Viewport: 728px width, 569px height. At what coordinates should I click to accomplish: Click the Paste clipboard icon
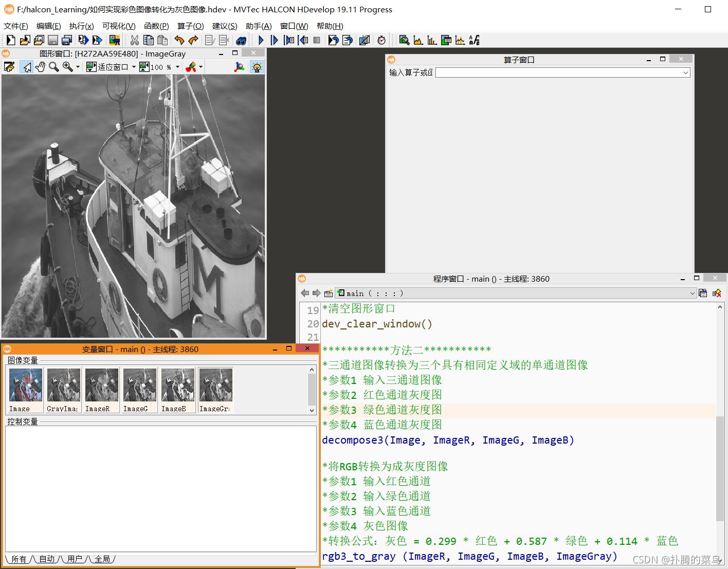tap(162, 40)
